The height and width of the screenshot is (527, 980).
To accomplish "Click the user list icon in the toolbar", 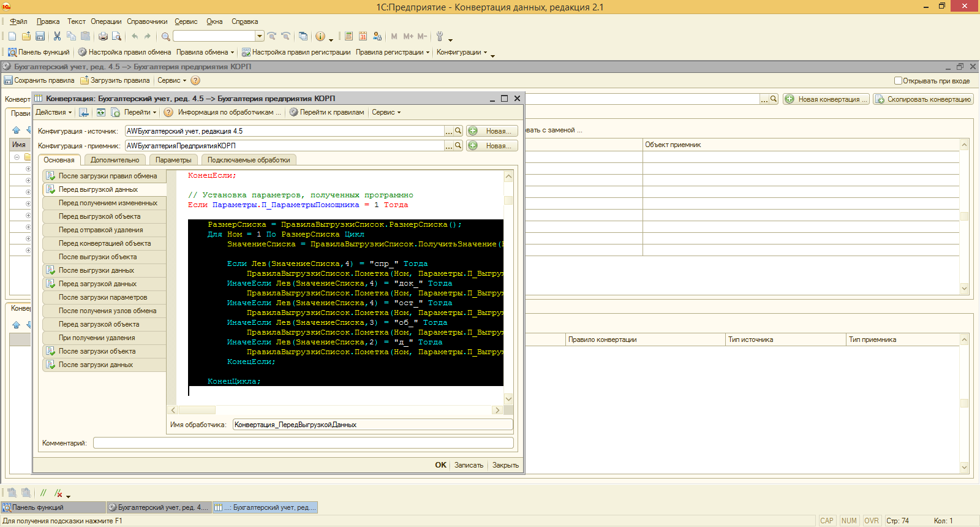I will 377,36.
